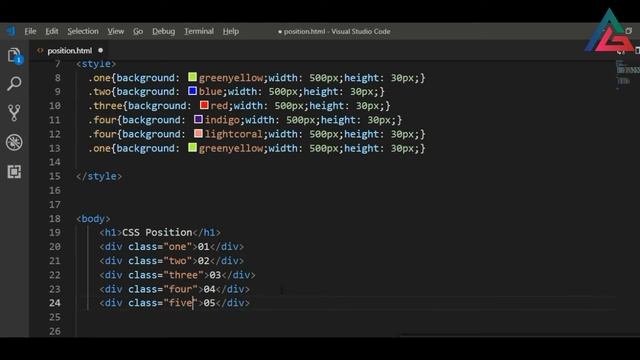Click line number 26 in gutter
The image size is (640, 360).
pyautogui.click(x=55, y=331)
